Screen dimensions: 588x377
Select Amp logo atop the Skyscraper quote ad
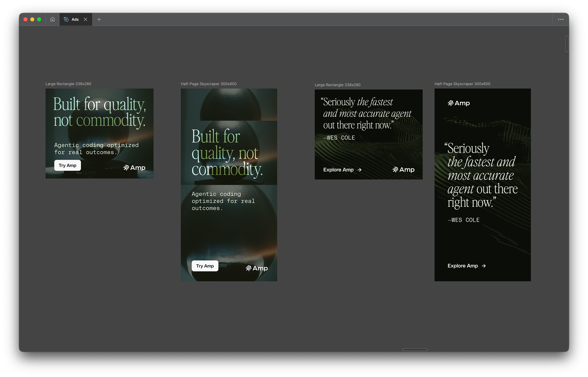point(458,103)
